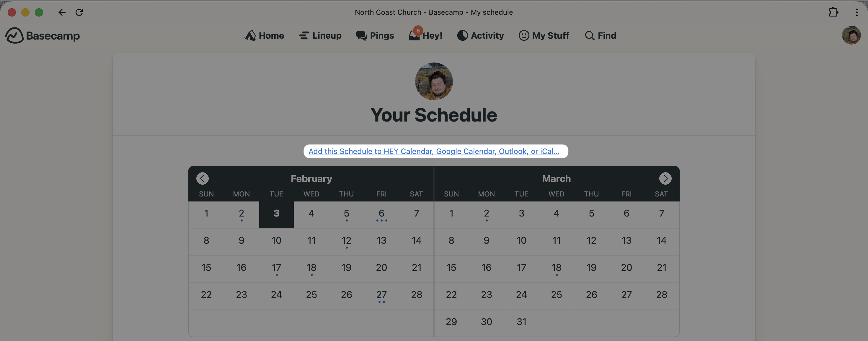Open the profile avatar in top-right corner

pos(851,35)
